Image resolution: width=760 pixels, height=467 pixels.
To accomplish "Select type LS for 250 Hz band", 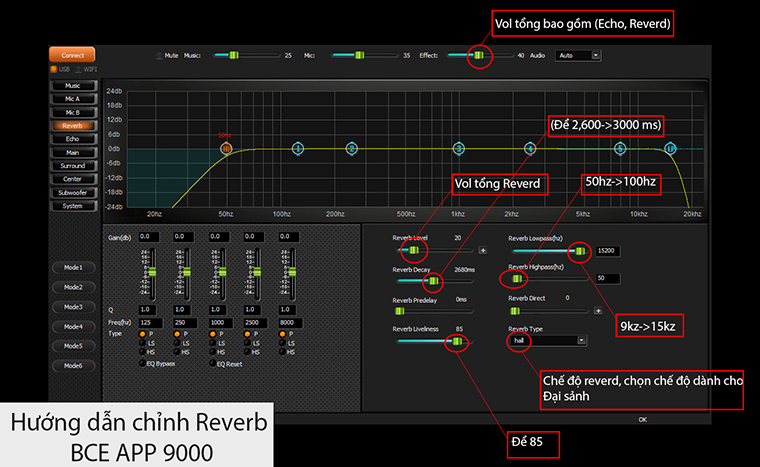I will point(177,343).
